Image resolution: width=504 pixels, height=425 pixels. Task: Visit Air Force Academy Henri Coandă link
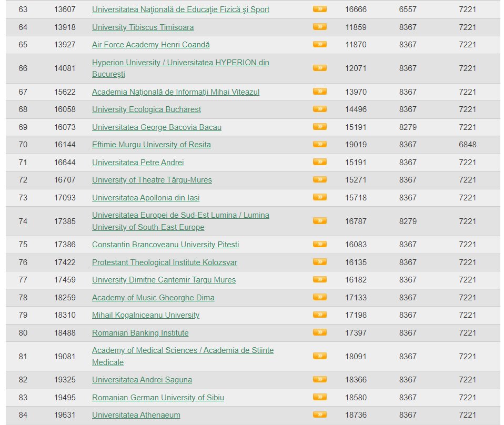151,45
